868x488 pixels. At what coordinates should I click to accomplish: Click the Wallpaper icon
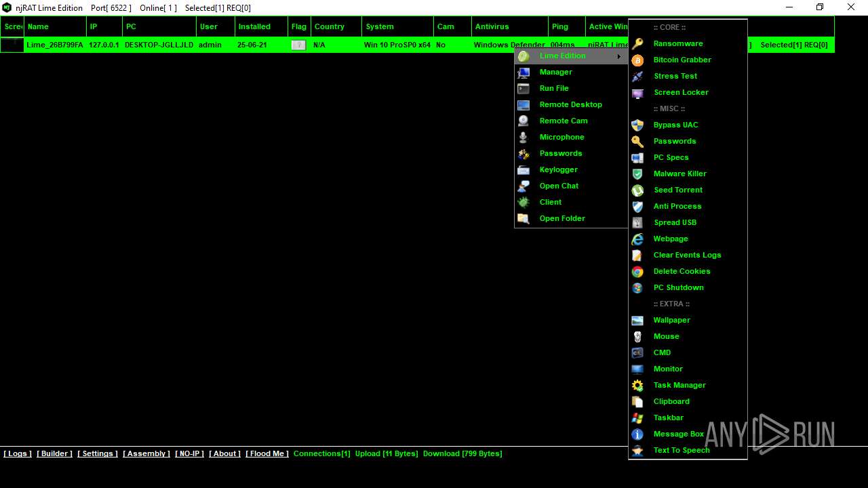(x=637, y=320)
